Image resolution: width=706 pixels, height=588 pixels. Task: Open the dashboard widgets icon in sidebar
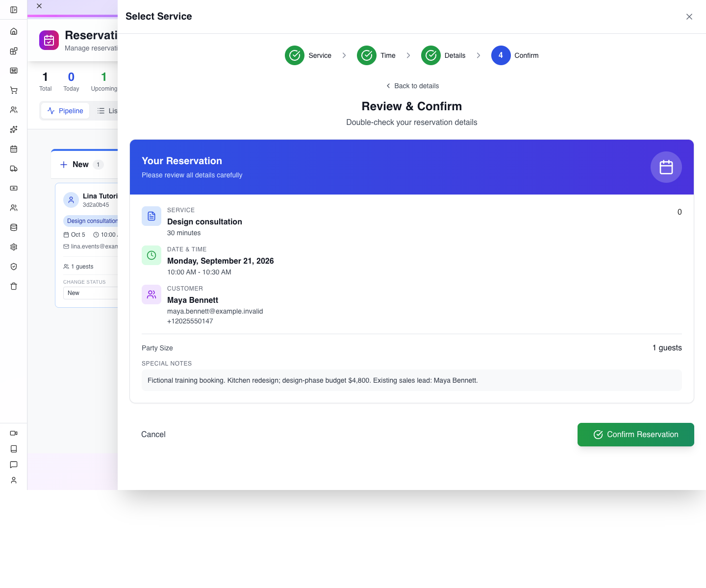point(14,51)
